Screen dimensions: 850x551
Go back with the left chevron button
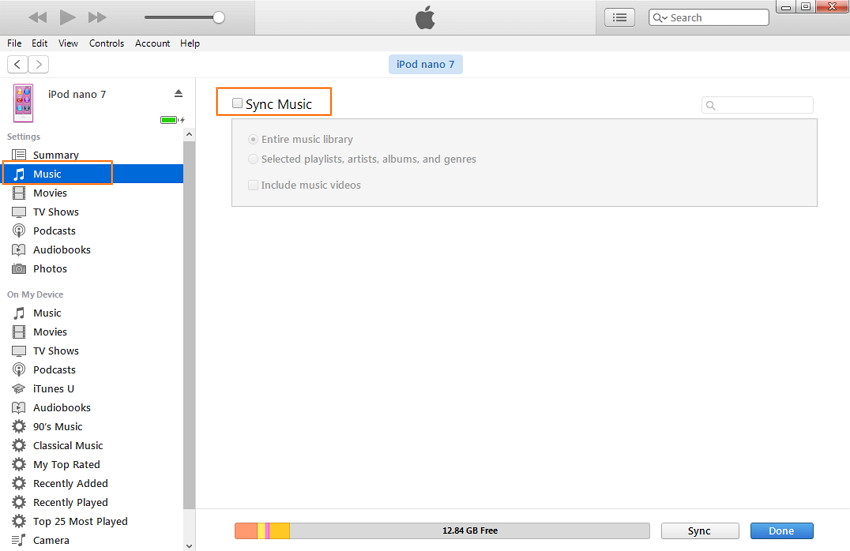(17, 64)
